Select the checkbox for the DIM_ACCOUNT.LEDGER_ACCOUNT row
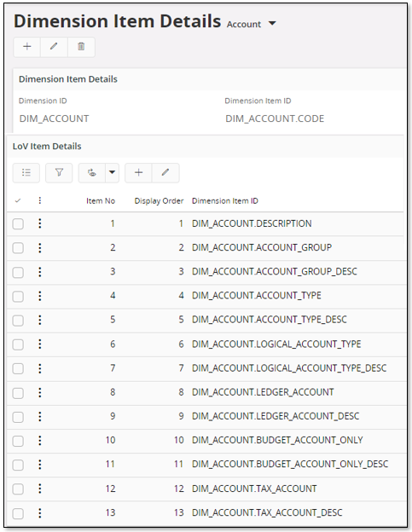 18,393
